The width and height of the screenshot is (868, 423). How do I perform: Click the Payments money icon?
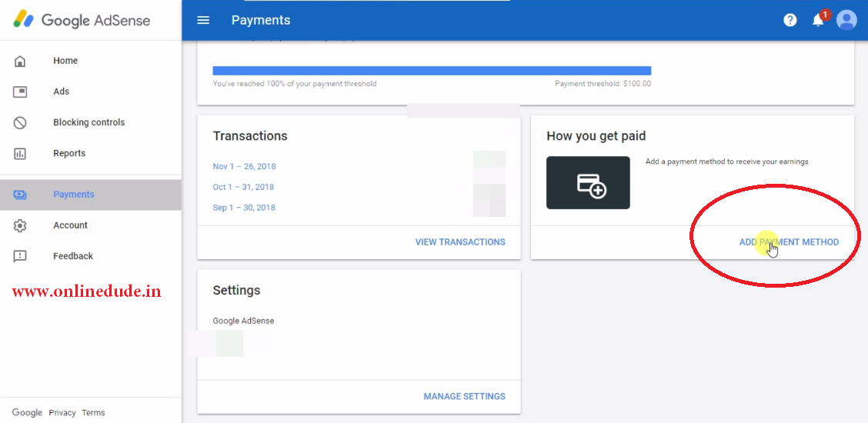(20, 195)
